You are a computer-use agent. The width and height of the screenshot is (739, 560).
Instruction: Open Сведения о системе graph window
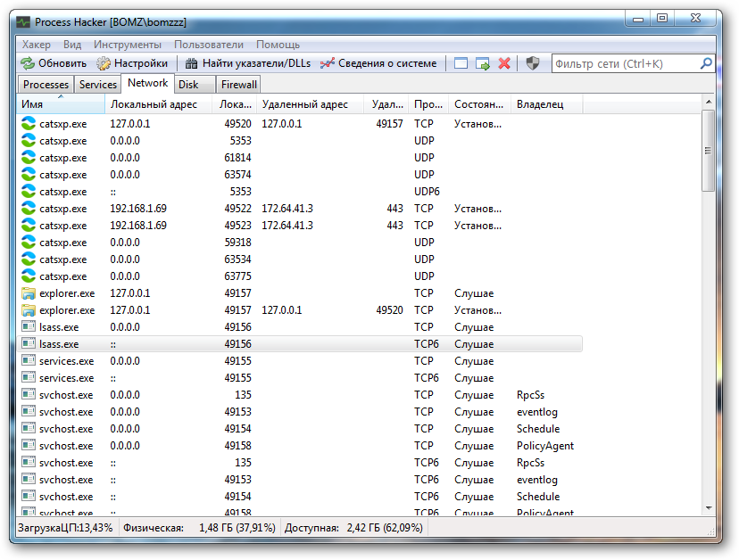click(x=378, y=63)
